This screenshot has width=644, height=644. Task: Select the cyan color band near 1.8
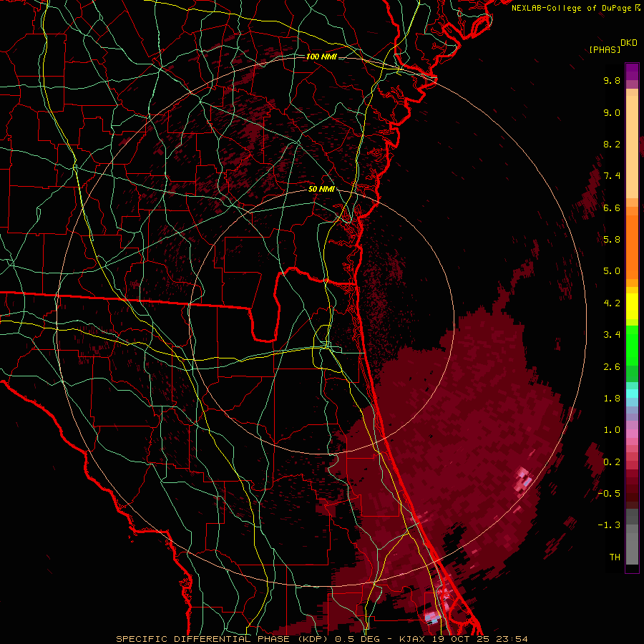[632, 394]
